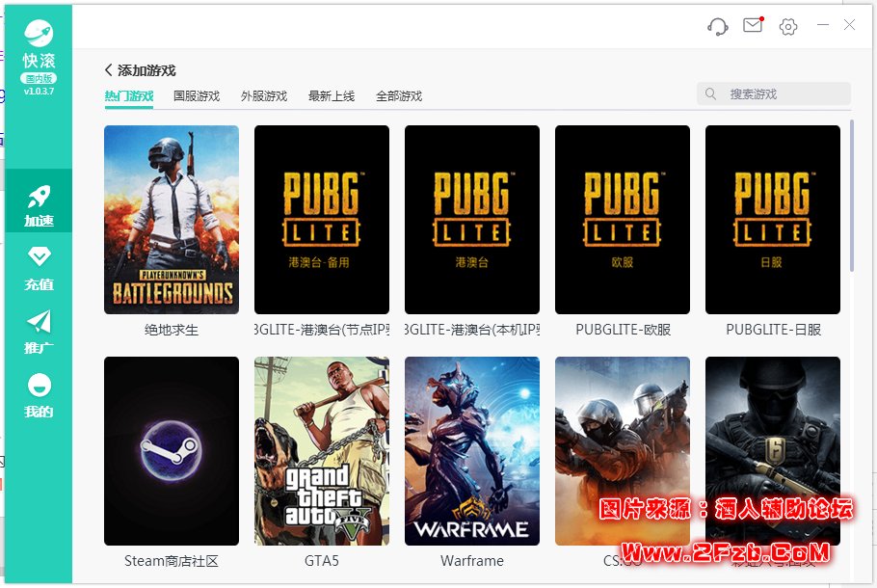Click the search magnifier icon
This screenshot has height=588, width=877.
710,94
